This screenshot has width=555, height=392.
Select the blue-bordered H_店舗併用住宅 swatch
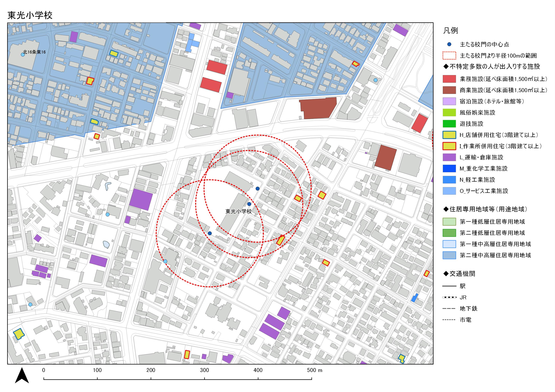click(449, 135)
